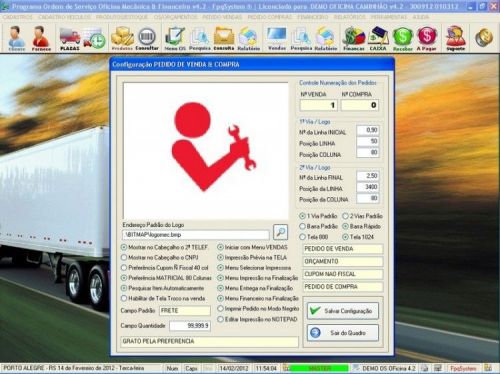Click the Campo Padrão FRETE field

[x=185, y=311]
